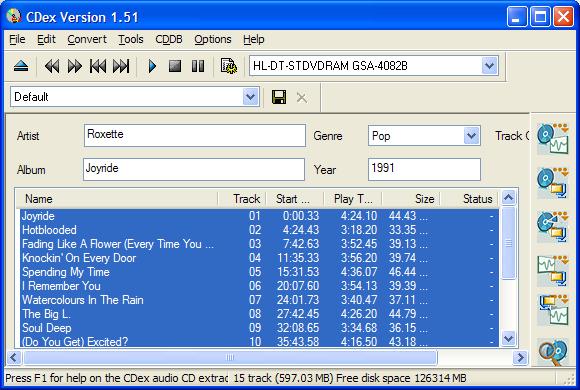Click the Year field showing 1991
This screenshot has width=580, height=390.
pos(424,169)
